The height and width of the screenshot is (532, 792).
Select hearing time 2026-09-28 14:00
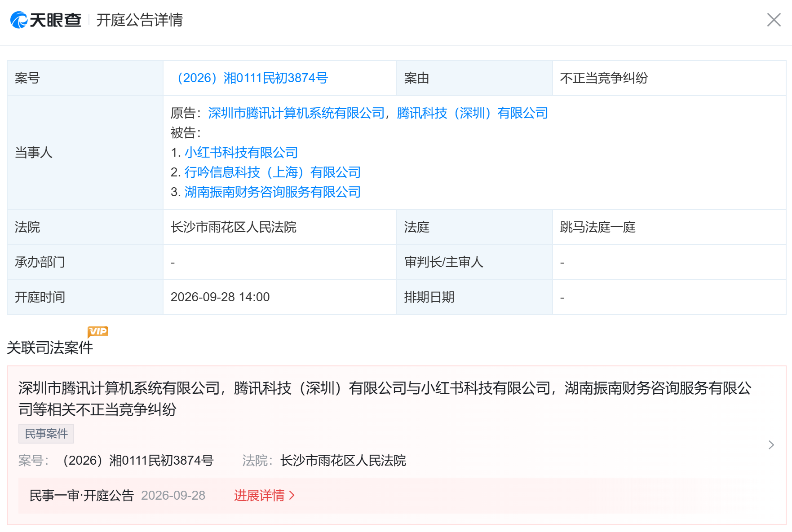[x=220, y=297]
